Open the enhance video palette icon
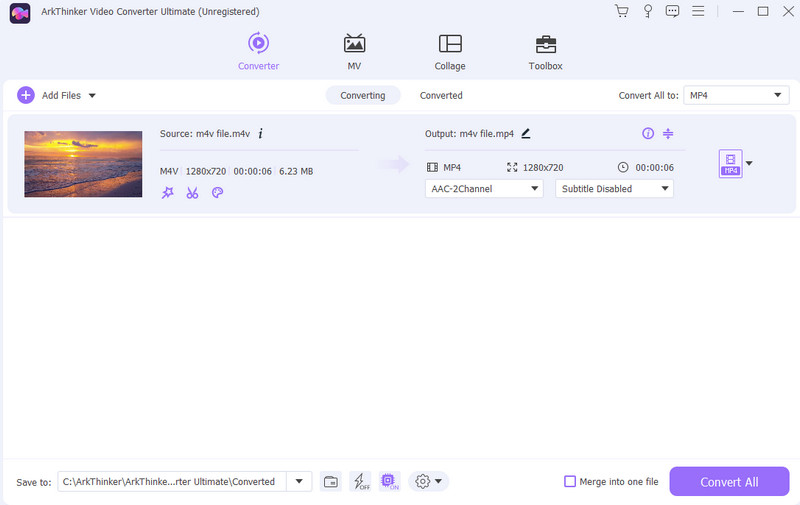The height and width of the screenshot is (505, 800). [x=217, y=192]
